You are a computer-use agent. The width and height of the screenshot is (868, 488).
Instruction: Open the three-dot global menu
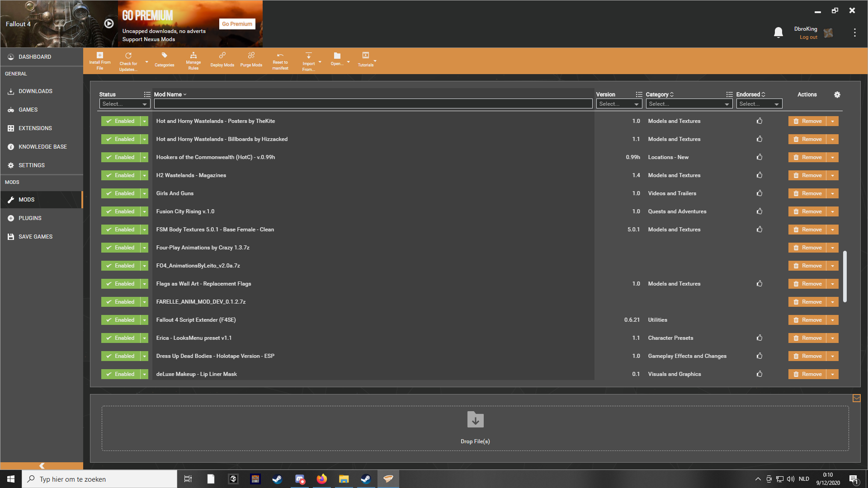(855, 33)
